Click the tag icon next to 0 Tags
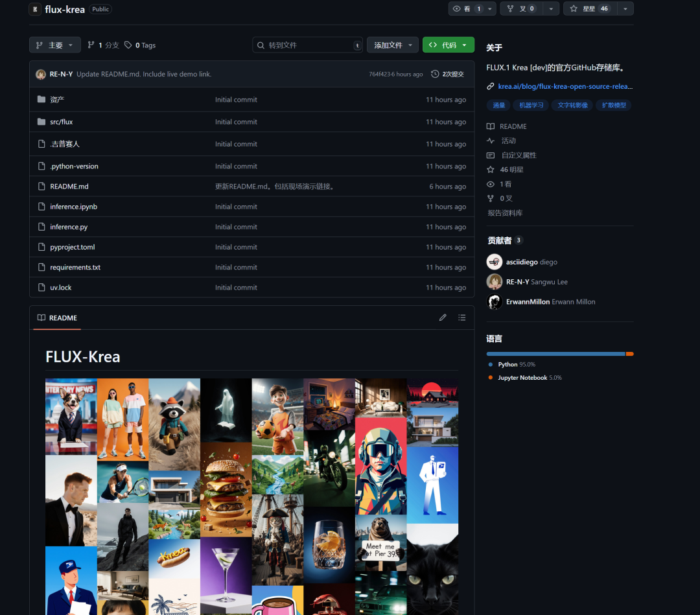This screenshot has width=700, height=615. pos(128,45)
